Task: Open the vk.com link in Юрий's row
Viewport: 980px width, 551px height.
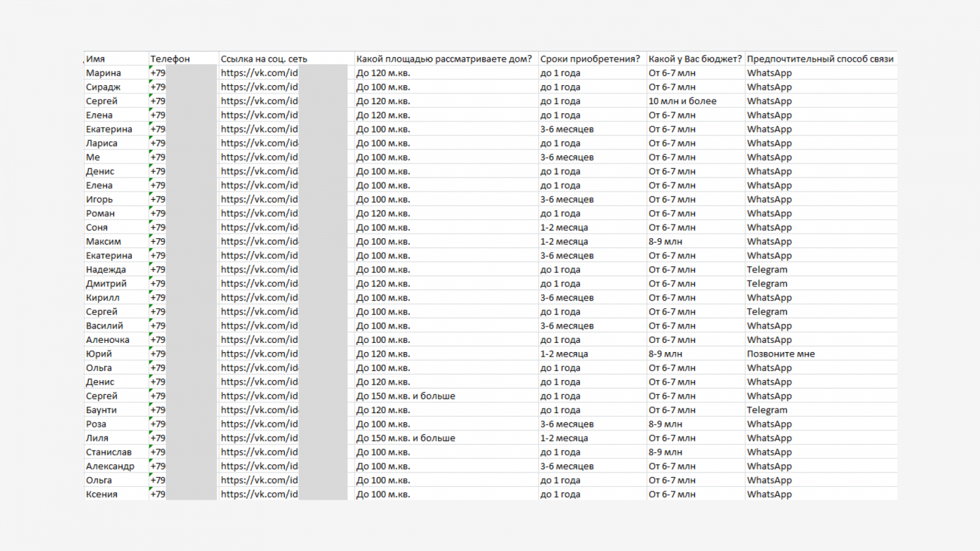Action: (x=260, y=354)
